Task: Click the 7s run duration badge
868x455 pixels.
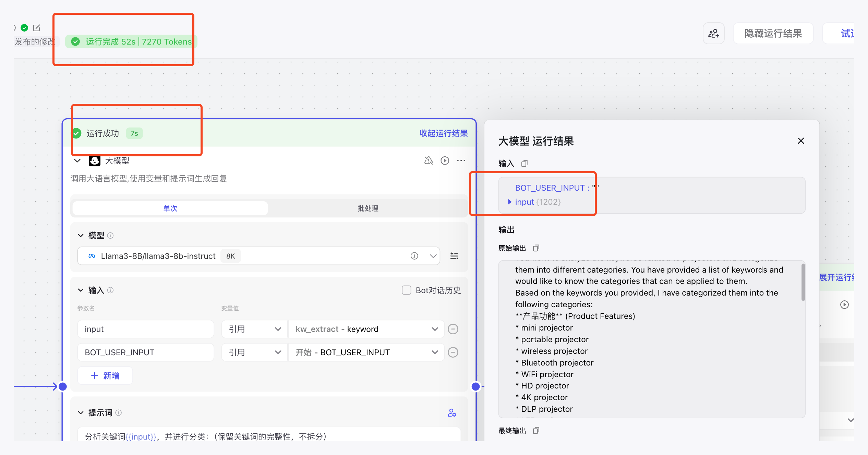Action: pyautogui.click(x=134, y=133)
